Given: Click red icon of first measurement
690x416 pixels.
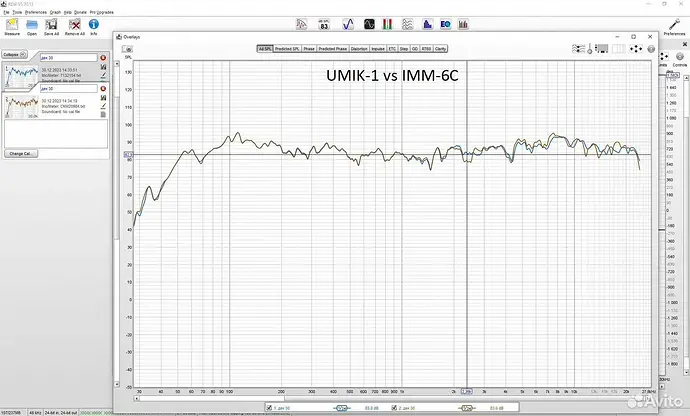Looking at the screenshot, I should pos(103,58).
